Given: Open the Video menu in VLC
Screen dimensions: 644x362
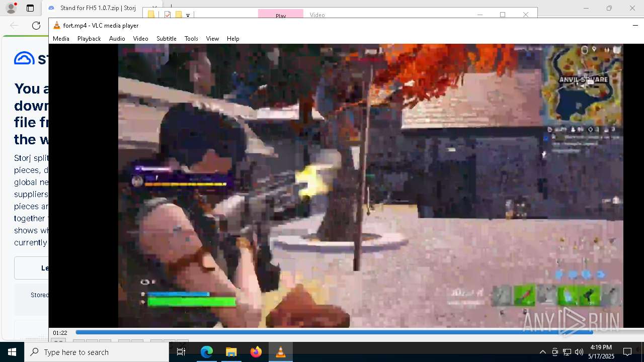Looking at the screenshot, I should [x=140, y=39].
